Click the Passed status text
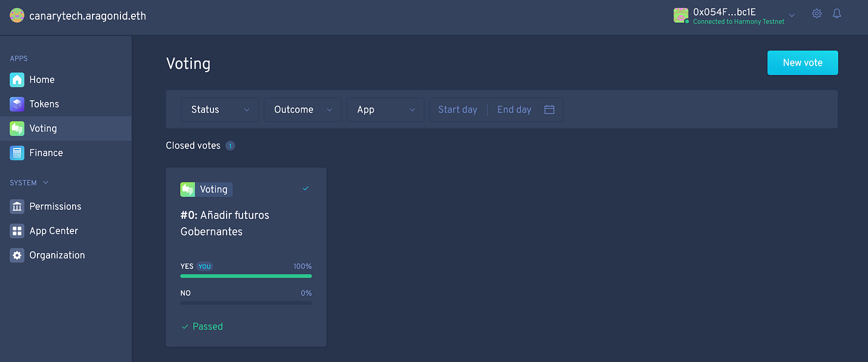 (x=207, y=327)
